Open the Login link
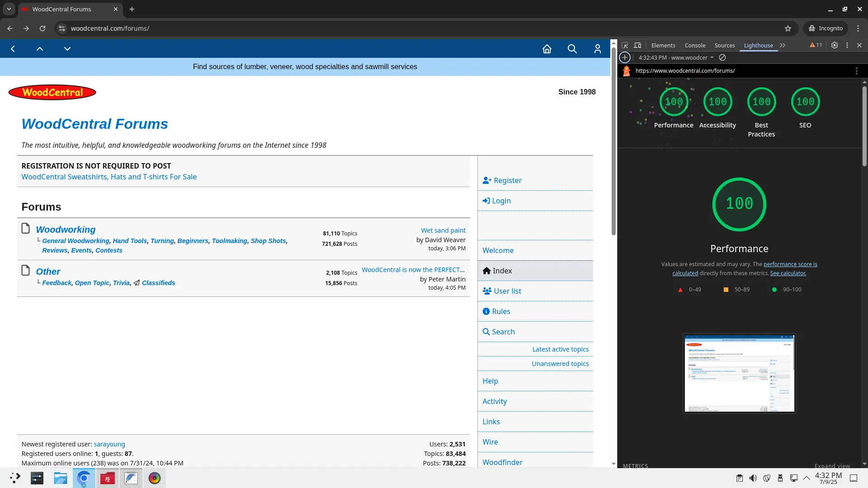Viewport: 868px width, 488px height. [x=497, y=201]
